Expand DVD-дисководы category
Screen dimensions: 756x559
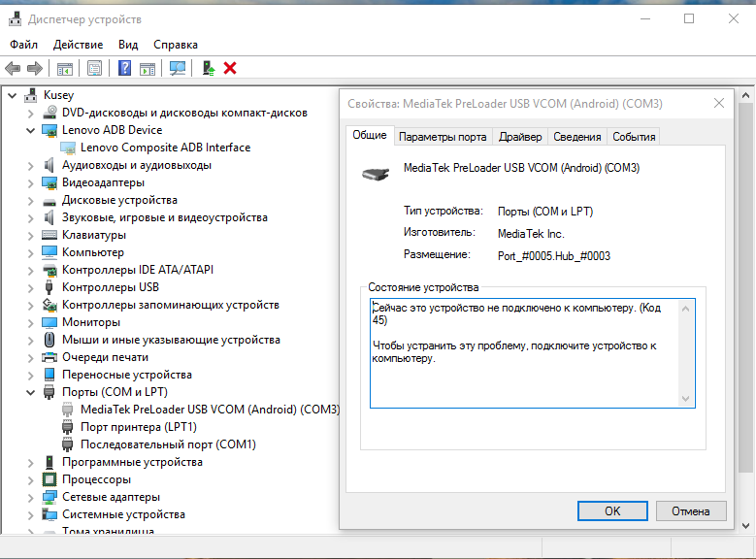[30, 114]
